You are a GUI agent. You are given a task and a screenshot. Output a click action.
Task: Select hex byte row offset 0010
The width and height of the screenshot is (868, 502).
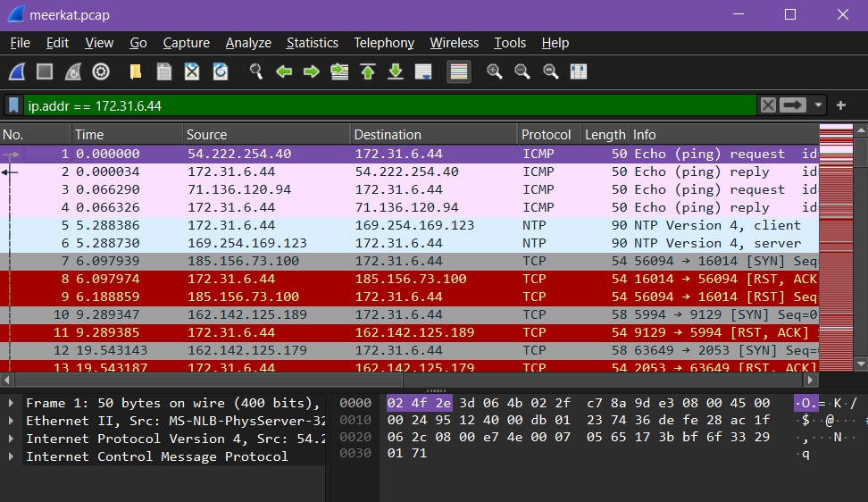pos(355,420)
